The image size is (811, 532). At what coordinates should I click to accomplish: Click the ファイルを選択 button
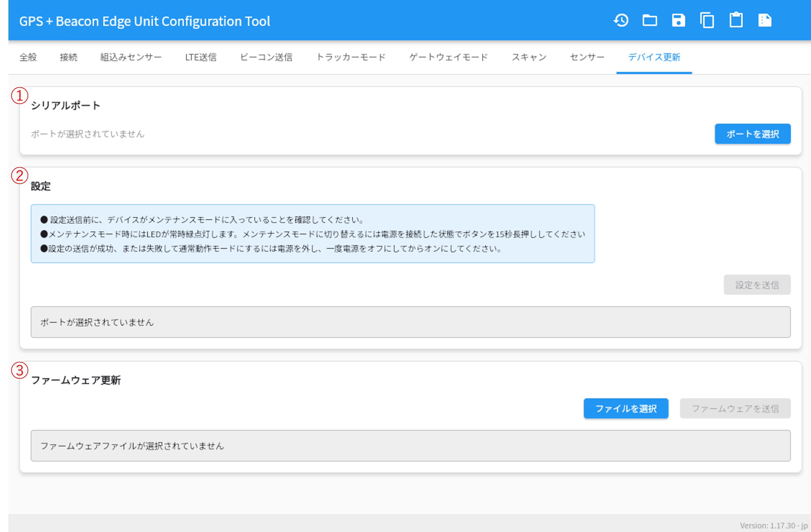[626, 408]
